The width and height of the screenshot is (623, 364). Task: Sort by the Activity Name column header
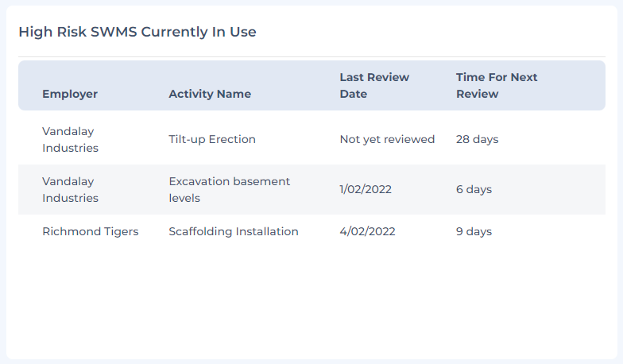coord(210,94)
